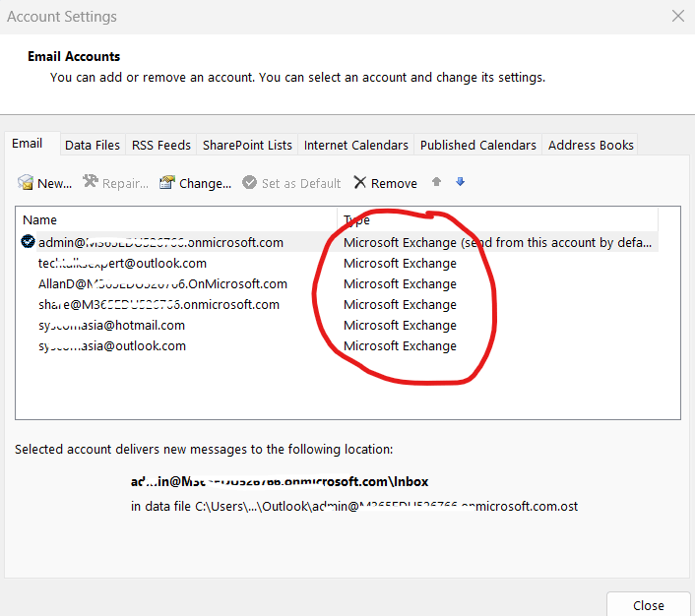
Task: Open the RSS Feeds tab
Action: pos(160,145)
